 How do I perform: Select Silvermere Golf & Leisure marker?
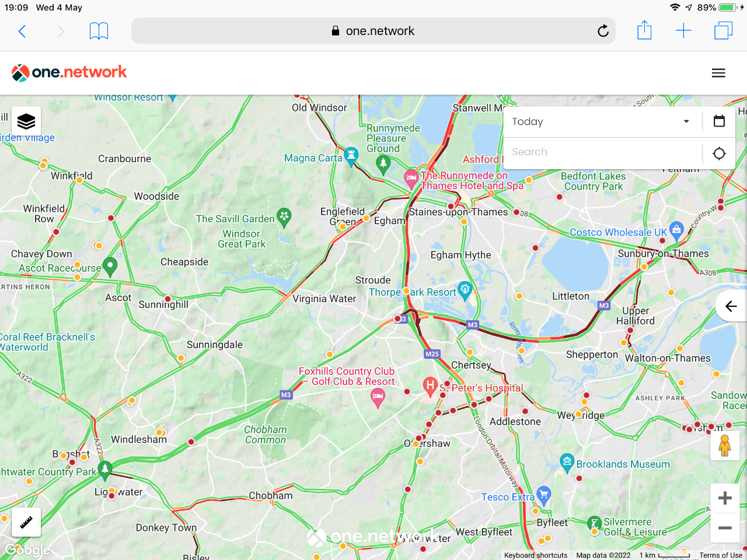click(595, 524)
